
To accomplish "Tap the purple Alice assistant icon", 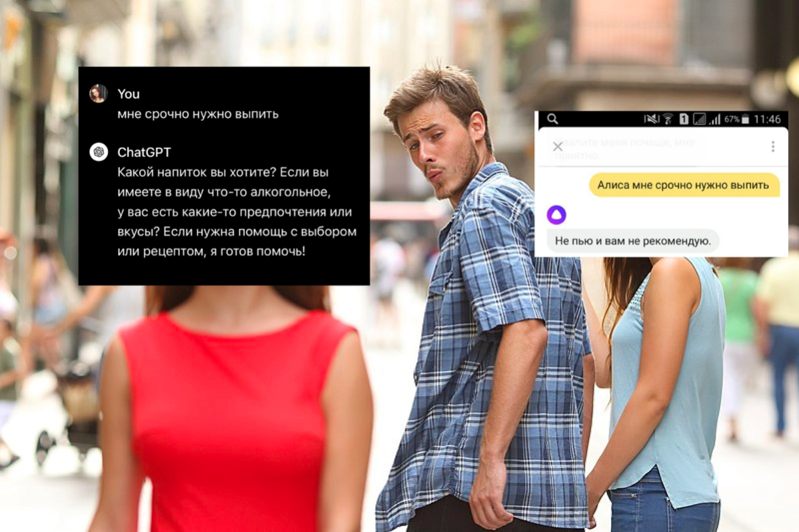I will [x=556, y=214].
